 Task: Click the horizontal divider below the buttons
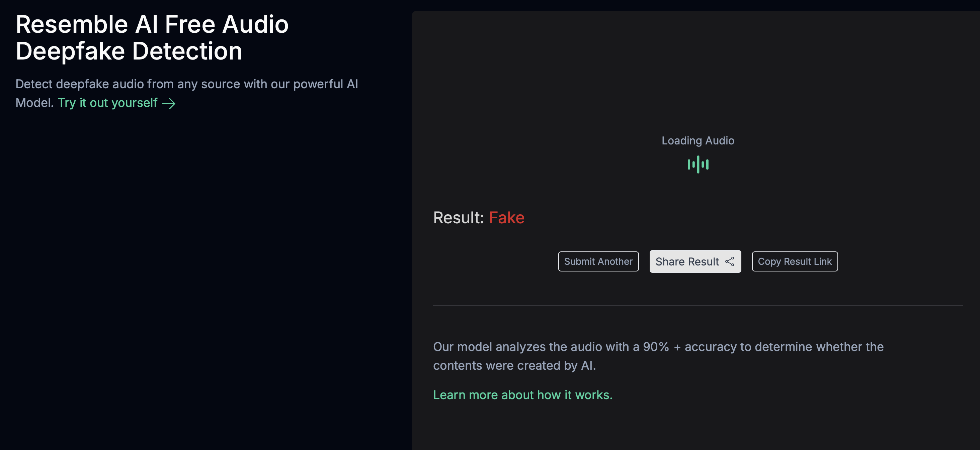pyautogui.click(x=698, y=305)
